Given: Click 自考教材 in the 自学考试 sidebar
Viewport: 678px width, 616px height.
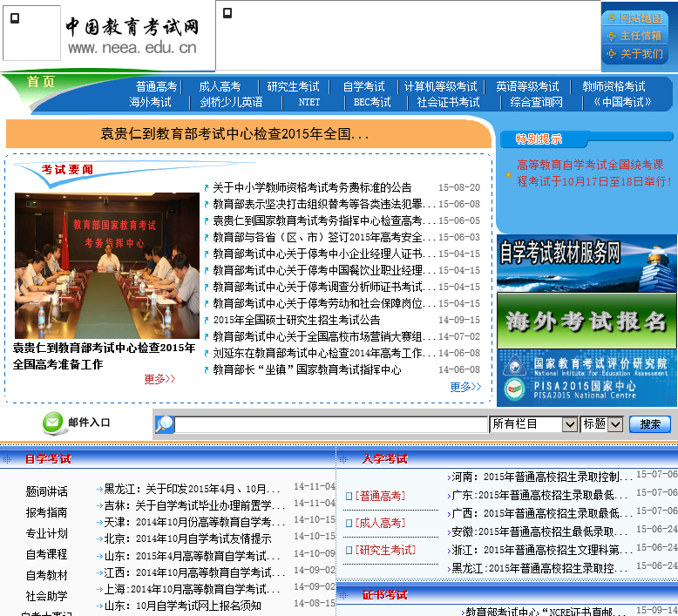Looking at the screenshot, I should pos(47,576).
